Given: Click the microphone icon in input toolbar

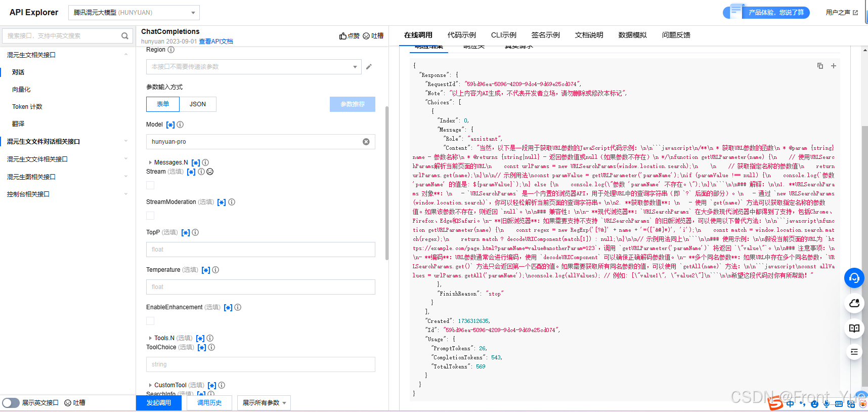Looking at the screenshot, I should coord(827,403).
